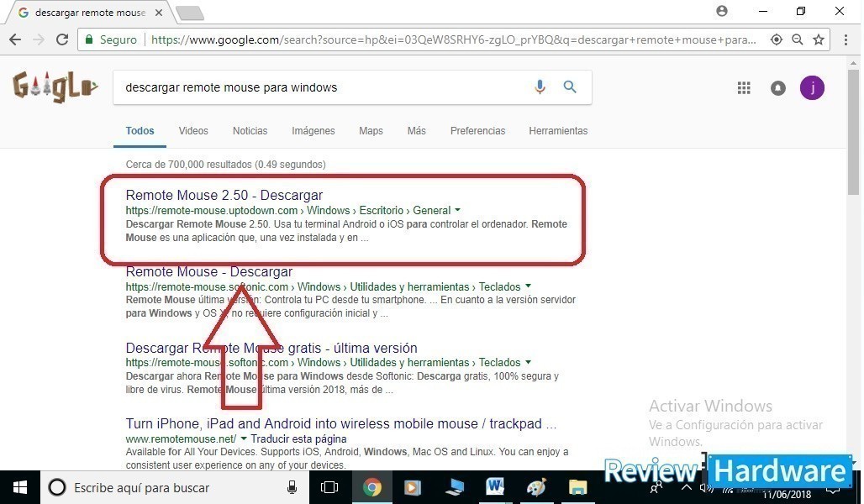Reload the current page

pos(62,39)
